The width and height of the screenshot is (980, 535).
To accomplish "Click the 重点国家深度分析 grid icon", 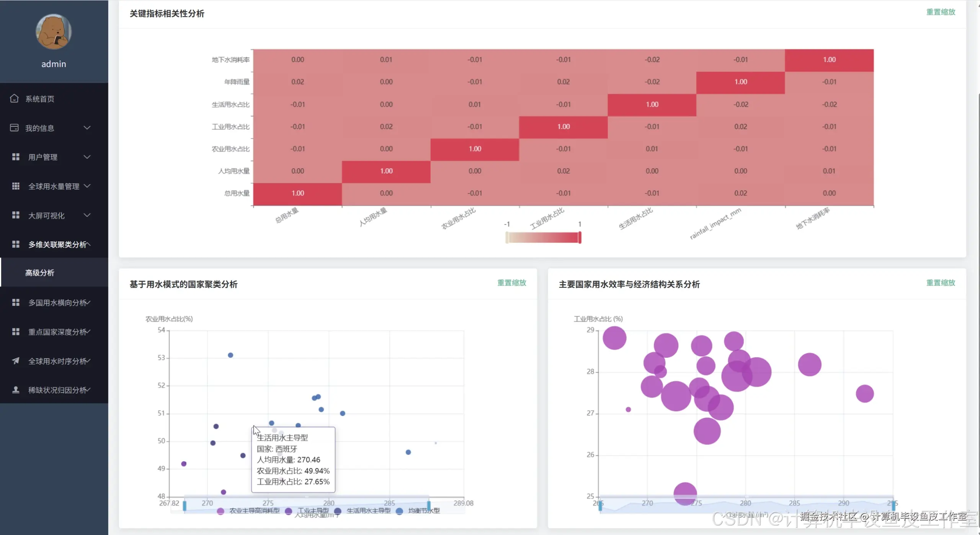I will 16,331.
